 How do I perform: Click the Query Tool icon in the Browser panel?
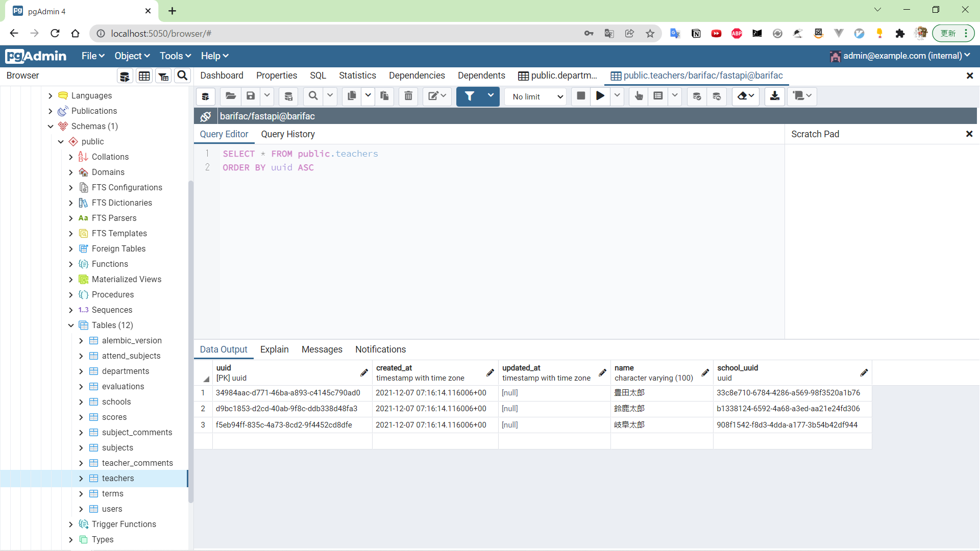(125, 76)
